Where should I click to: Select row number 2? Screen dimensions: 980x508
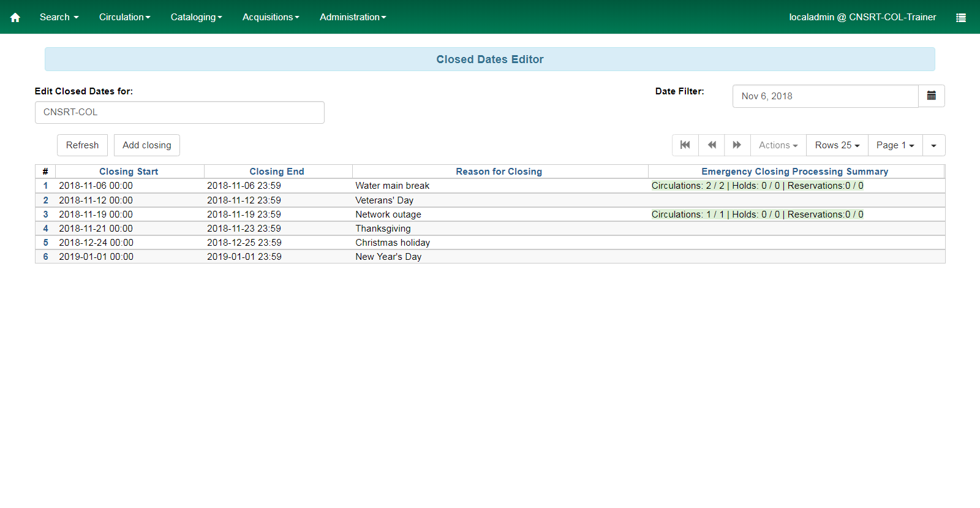click(x=45, y=200)
